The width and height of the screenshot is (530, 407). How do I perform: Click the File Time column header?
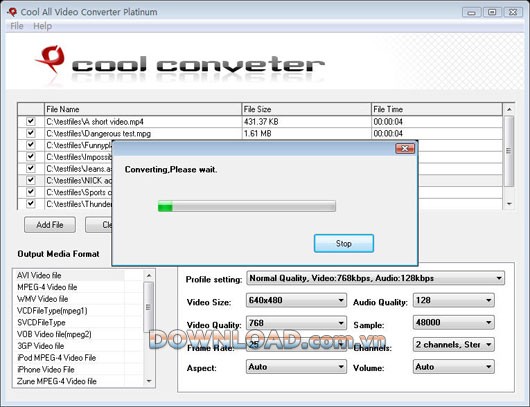tap(437, 109)
